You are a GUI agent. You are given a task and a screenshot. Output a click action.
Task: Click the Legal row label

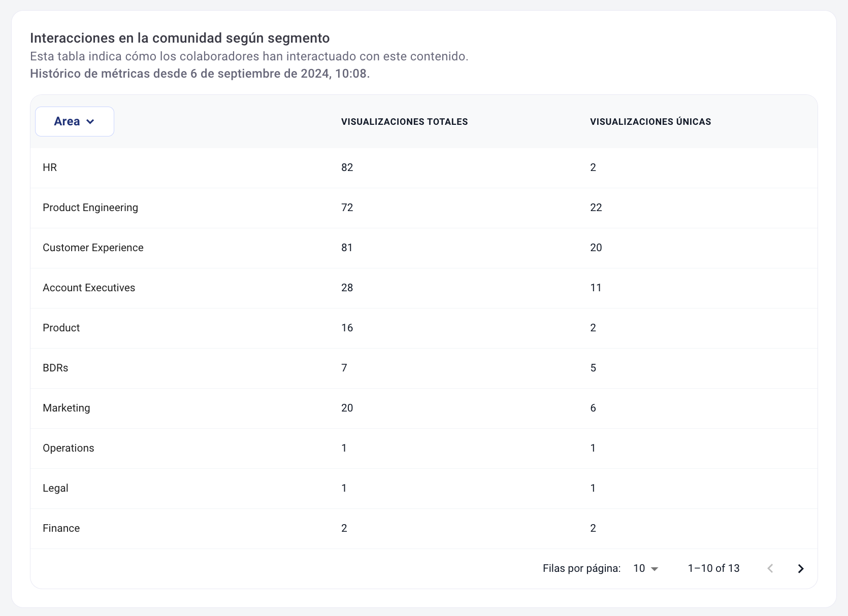(x=55, y=488)
